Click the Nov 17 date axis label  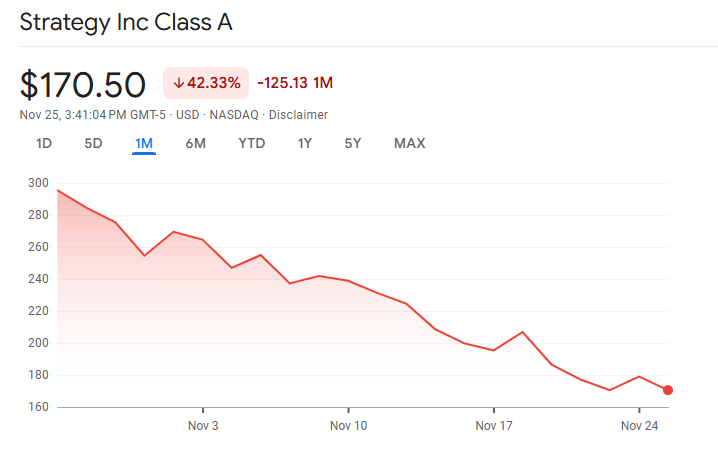tap(494, 426)
